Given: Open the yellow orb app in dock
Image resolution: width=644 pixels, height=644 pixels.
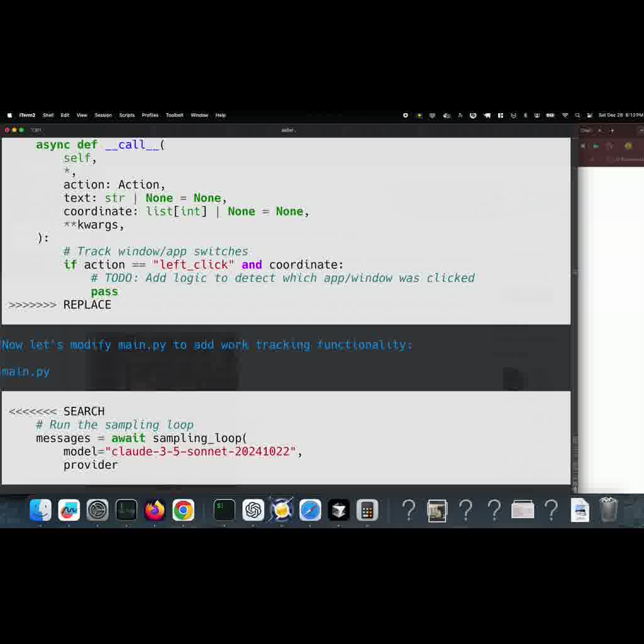Looking at the screenshot, I should (282, 510).
